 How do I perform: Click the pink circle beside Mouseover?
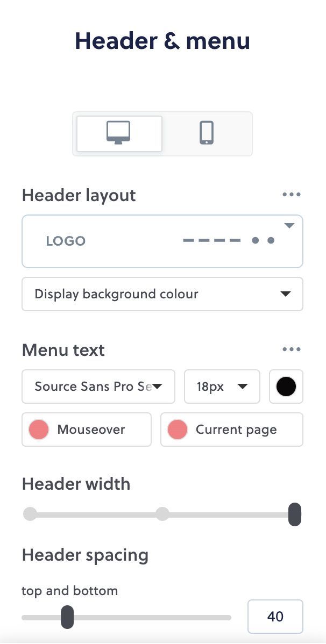tap(39, 430)
